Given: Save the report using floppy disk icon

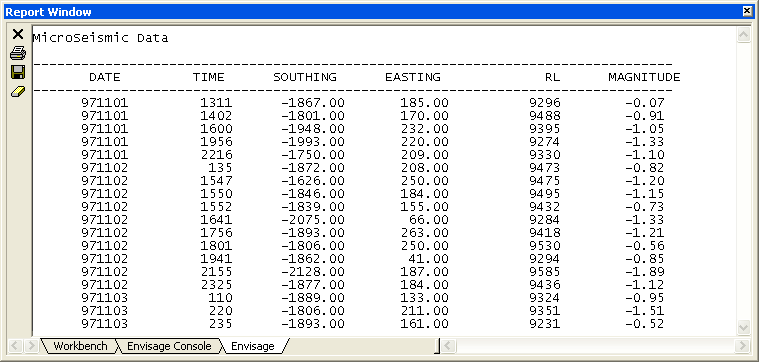Looking at the screenshot, I should point(18,73).
